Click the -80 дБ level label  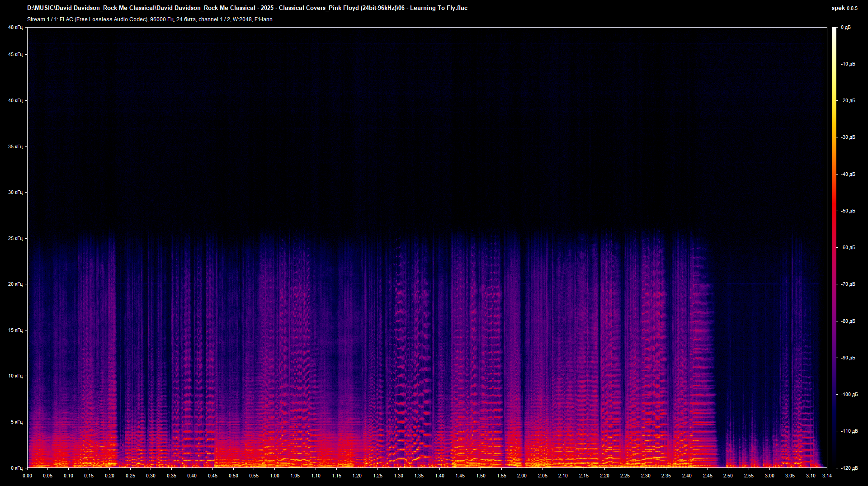[x=848, y=321]
